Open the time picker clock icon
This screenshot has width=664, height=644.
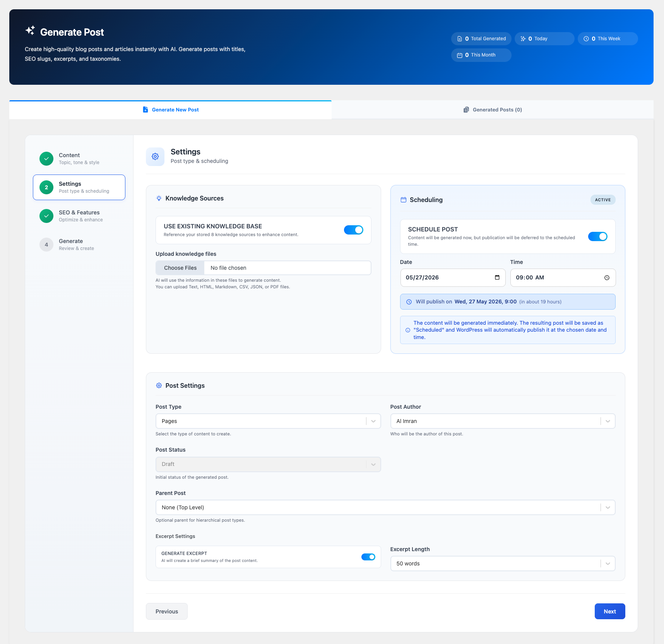[607, 277]
